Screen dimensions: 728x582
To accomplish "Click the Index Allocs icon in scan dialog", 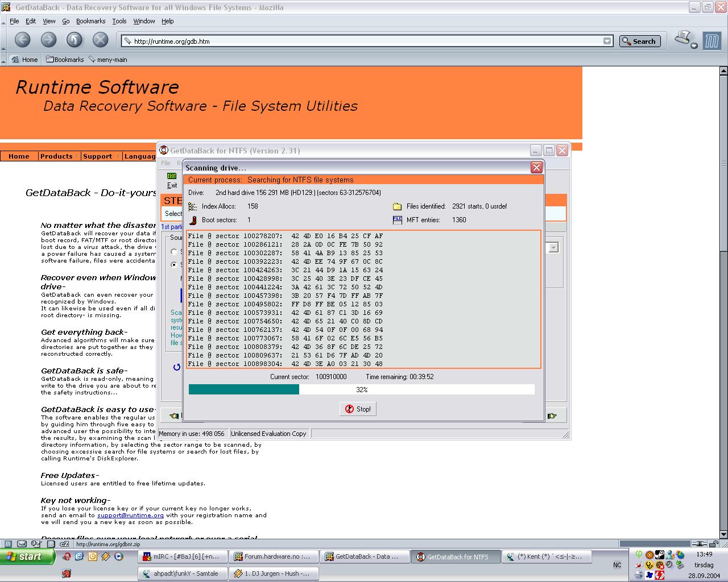I will [x=193, y=206].
